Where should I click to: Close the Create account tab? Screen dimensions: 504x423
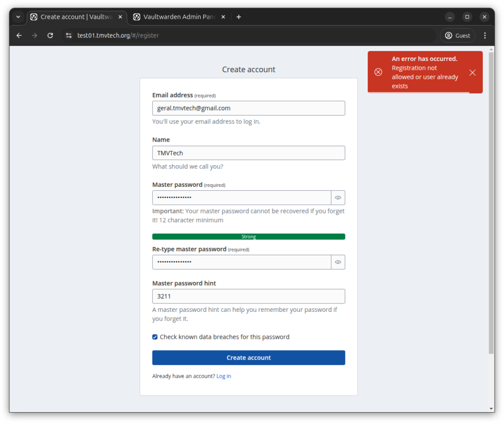point(120,17)
